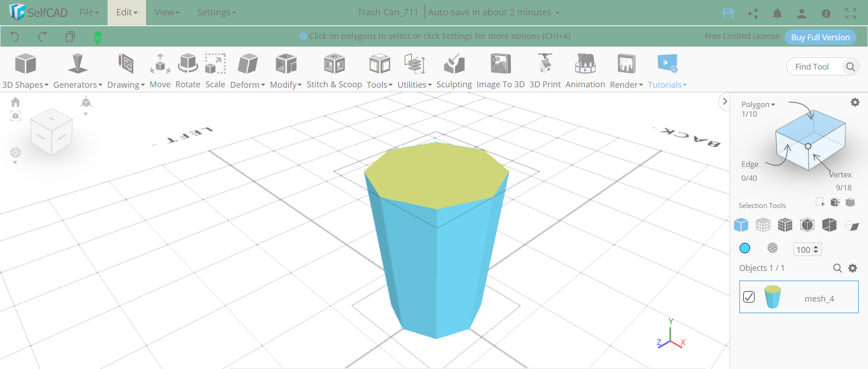Viewport: 868px width, 369px height.
Task: Activate the Scale tool
Action: click(215, 71)
